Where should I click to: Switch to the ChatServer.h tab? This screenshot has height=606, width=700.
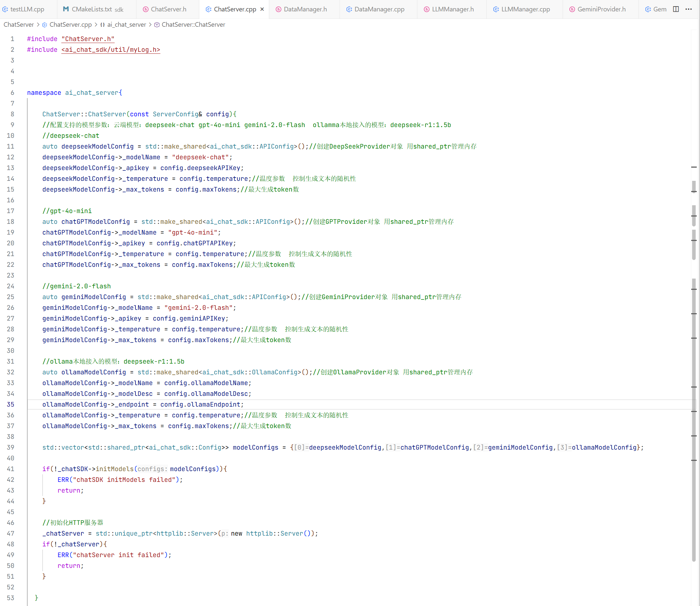(168, 9)
